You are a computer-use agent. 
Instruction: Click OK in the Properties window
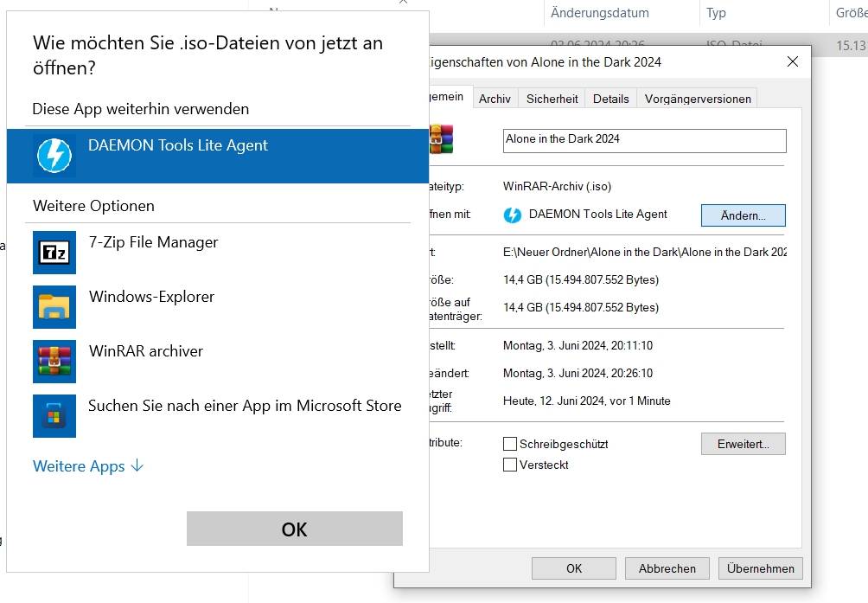coord(574,568)
